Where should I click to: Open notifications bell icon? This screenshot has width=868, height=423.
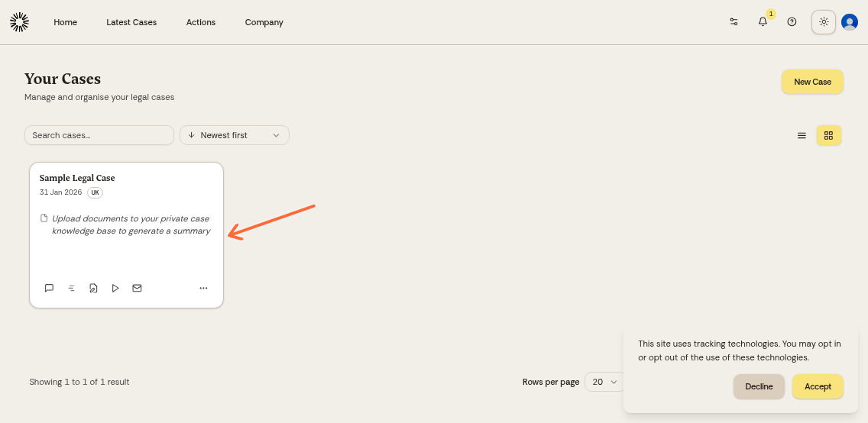pos(763,22)
